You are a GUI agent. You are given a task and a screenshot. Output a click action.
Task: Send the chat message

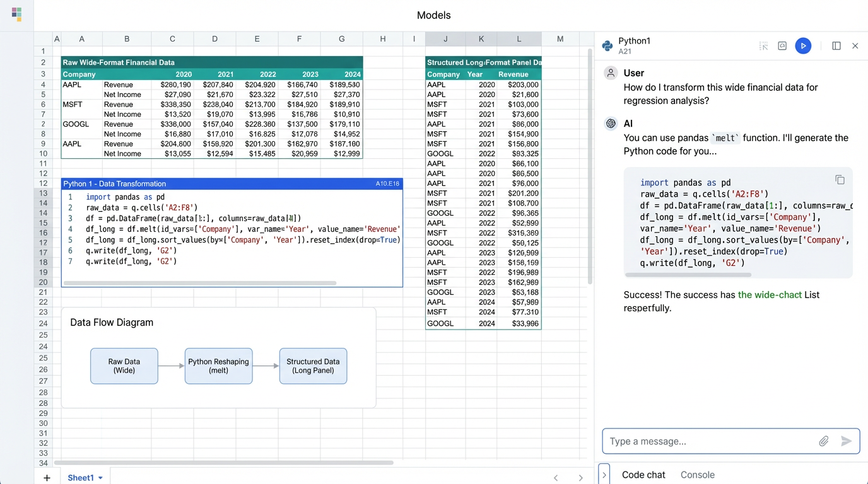pos(847,441)
